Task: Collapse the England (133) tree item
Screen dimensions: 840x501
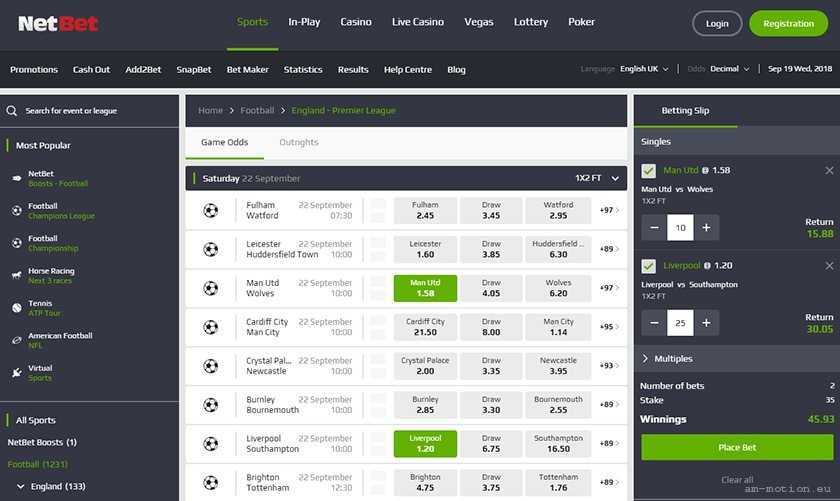Action: pos(51,487)
